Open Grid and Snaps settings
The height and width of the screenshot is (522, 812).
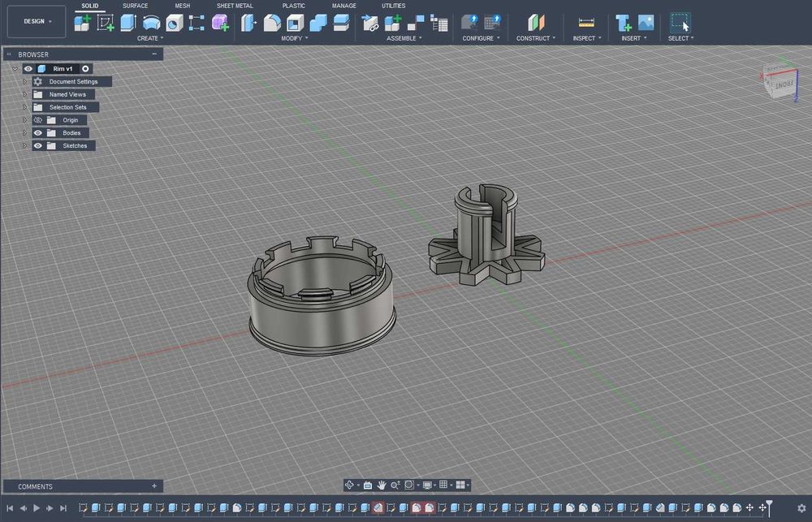pyautogui.click(x=443, y=485)
